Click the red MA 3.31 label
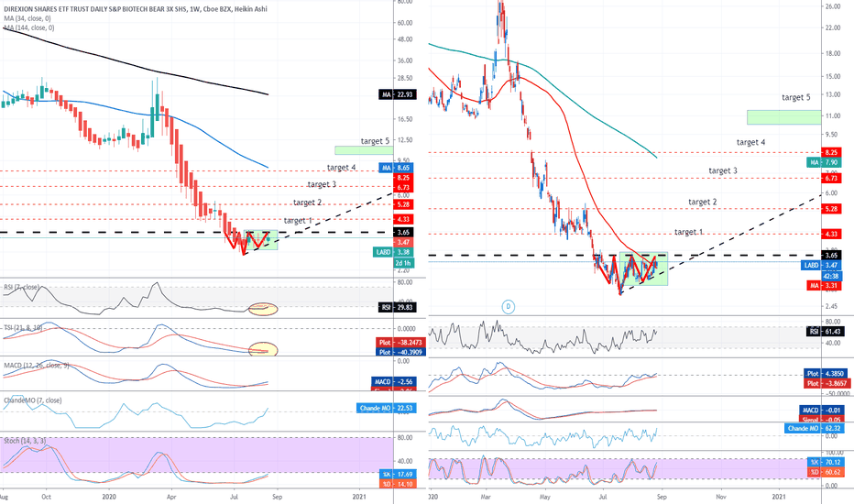The image size is (854, 504). click(x=824, y=286)
